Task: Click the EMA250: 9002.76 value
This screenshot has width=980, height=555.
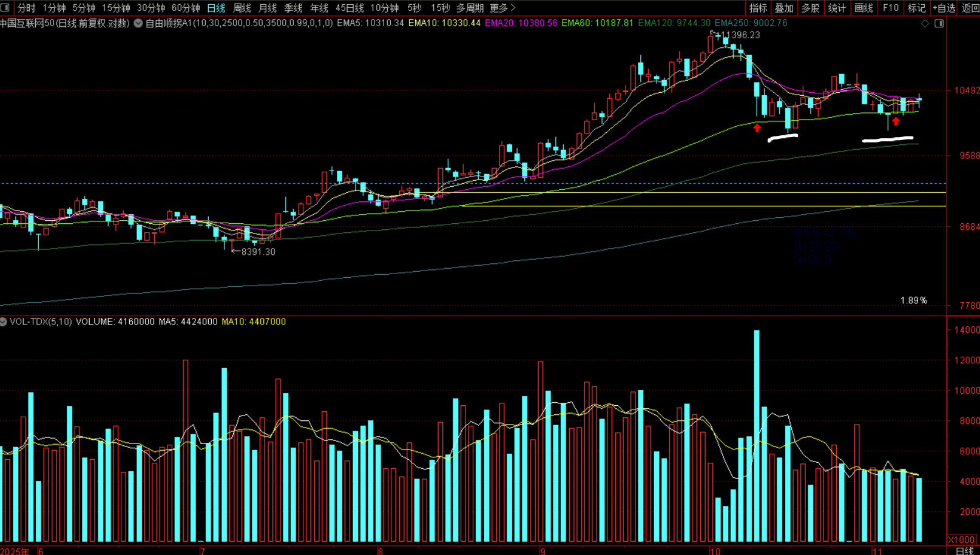Action: point(751,23)
